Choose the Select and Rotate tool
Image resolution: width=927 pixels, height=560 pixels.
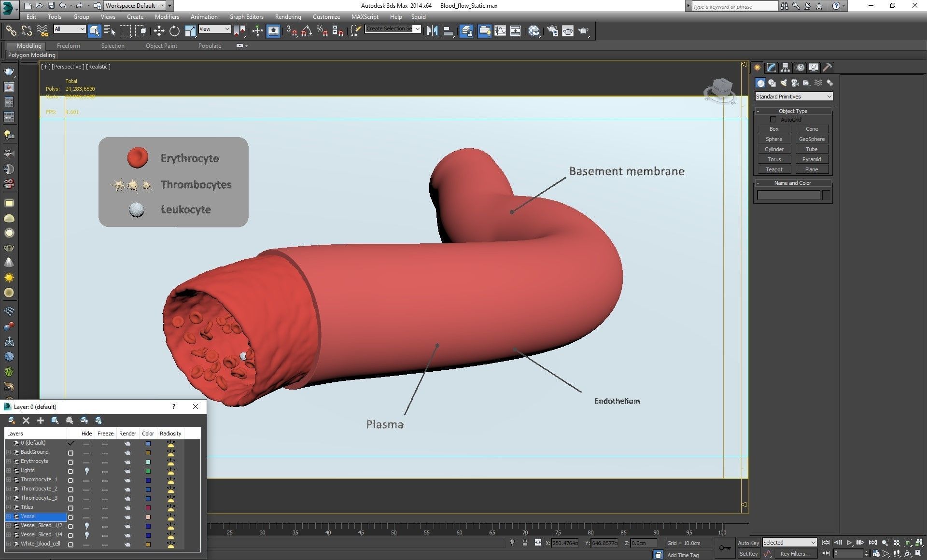coord(174,31)
